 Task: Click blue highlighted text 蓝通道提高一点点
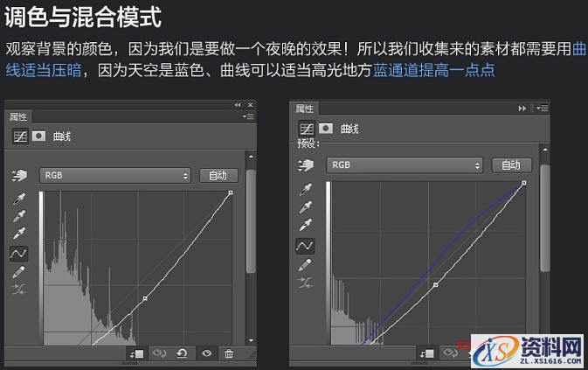click(433, 70)
